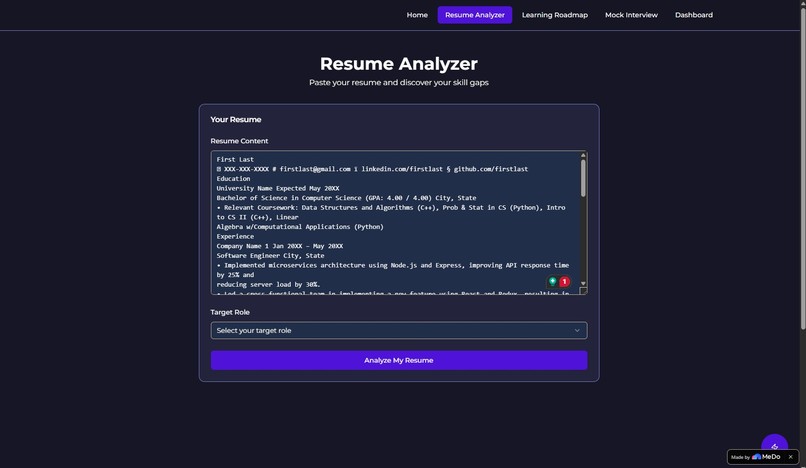Click 'Company Name 1 Jan 20XX' line
Screen dimensions: 806x468
tap(280, 246)
